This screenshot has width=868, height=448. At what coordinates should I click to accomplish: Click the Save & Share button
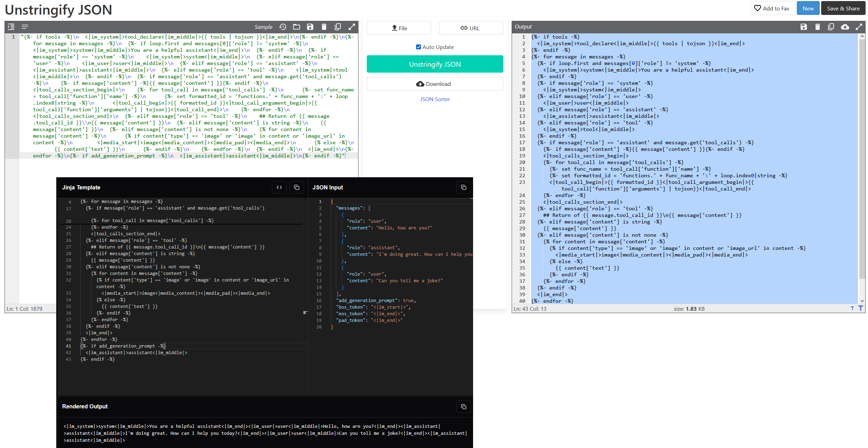pyautogui.click(x=843, y=8)
